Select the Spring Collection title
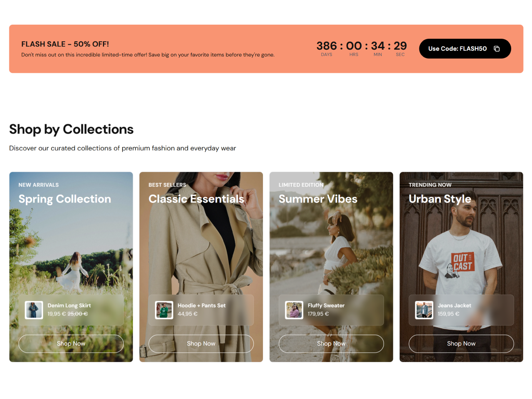Screen dimensions: 532x399 (x=65, y=199)
